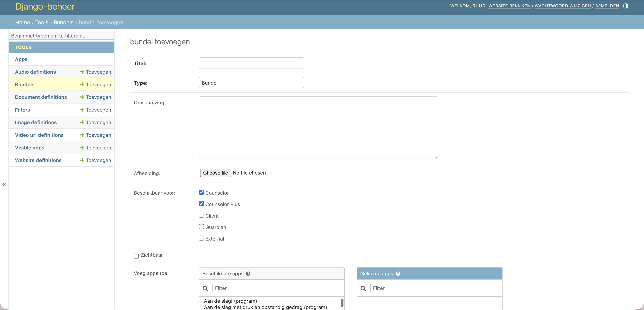Open the Type field showing Bundel

click(x=251, y=83)
